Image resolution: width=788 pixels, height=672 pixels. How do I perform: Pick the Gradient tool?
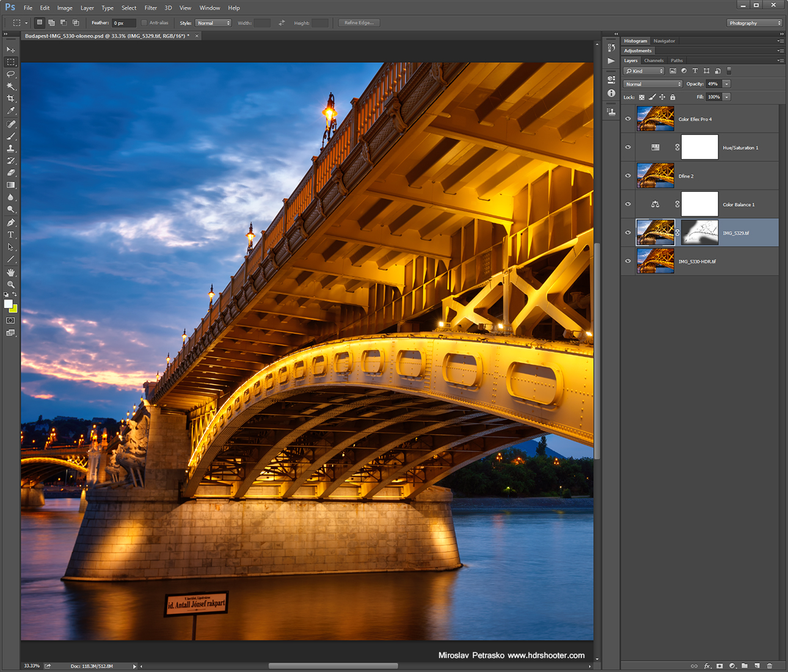coord(10,184)
